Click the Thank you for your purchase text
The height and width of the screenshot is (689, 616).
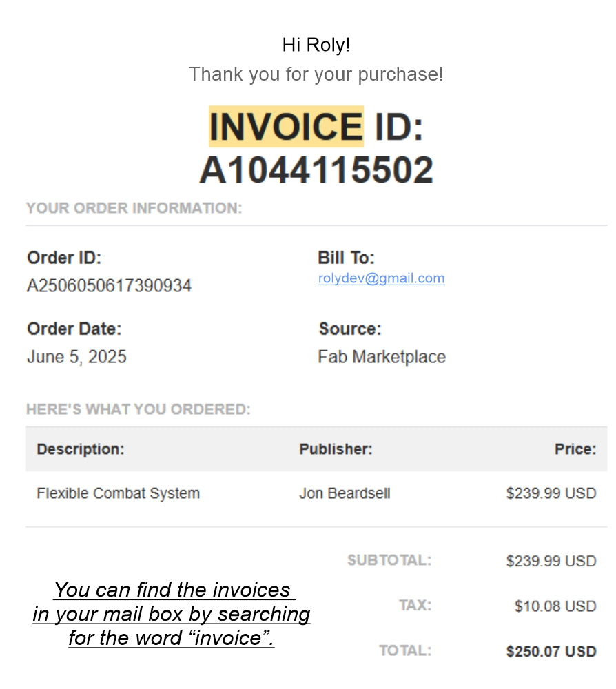coord(316,74)
